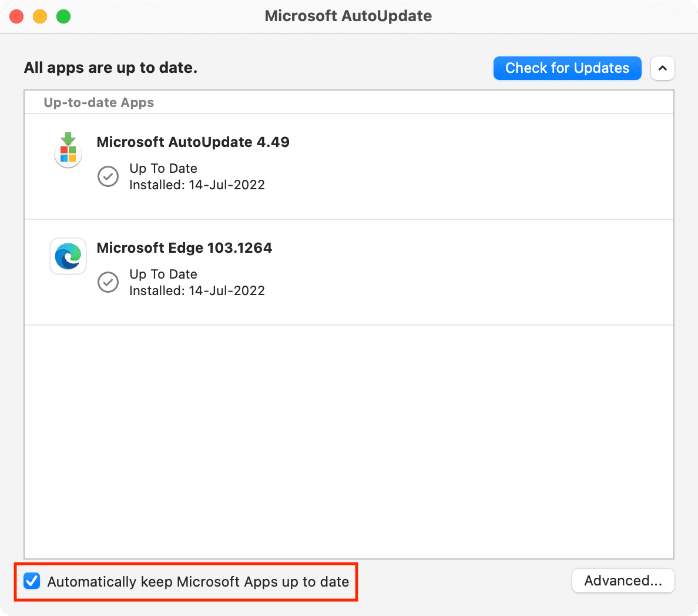This screenshot has height=616, width=698.
Task: Click Check for Updates
Action: (567, 68)
